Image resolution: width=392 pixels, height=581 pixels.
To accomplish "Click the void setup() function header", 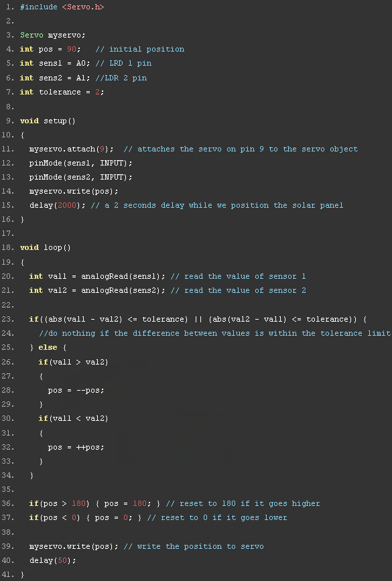I will [x=48, y=121].
